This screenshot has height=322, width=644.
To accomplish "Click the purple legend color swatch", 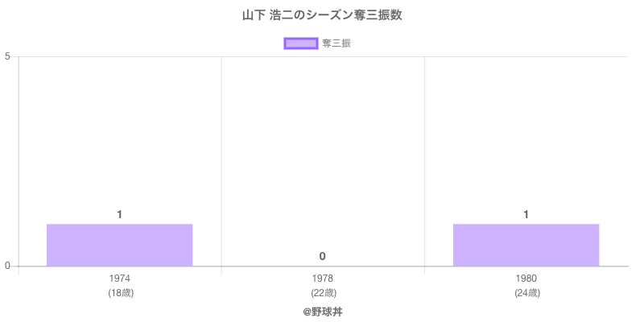I will click(x=301, y=43).
